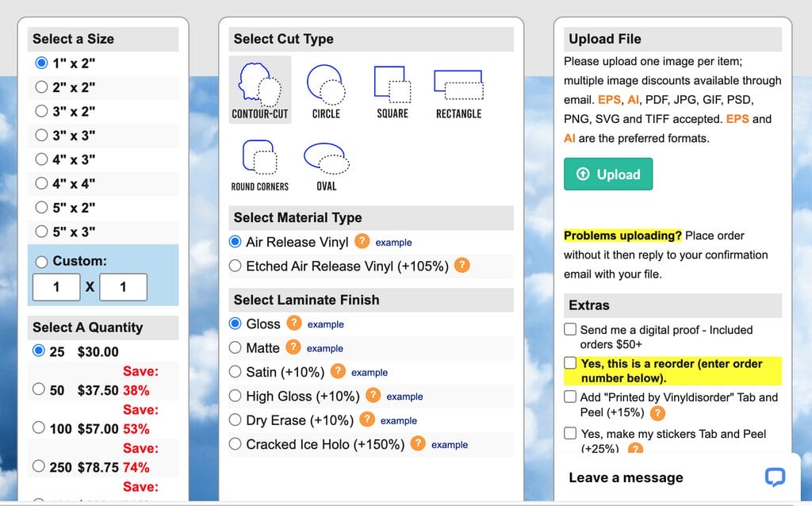Select the Contour-Cut cut type icon
This screenshot has width=812, height=506.
pos(260,90)
